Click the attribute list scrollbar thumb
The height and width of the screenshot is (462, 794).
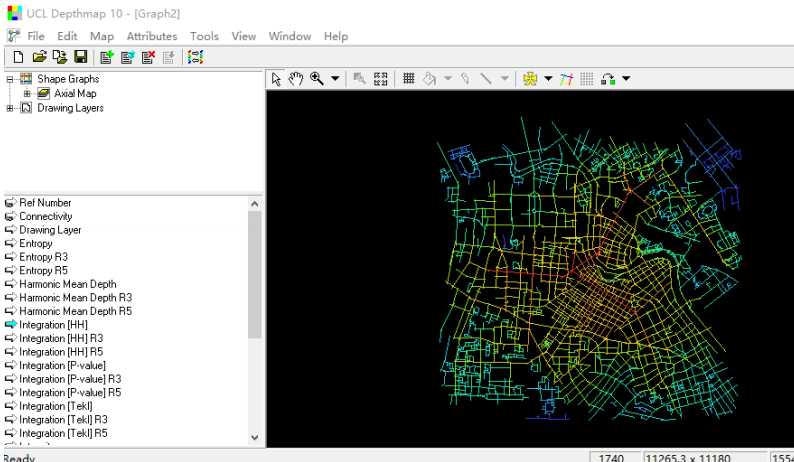coord(255,275)
